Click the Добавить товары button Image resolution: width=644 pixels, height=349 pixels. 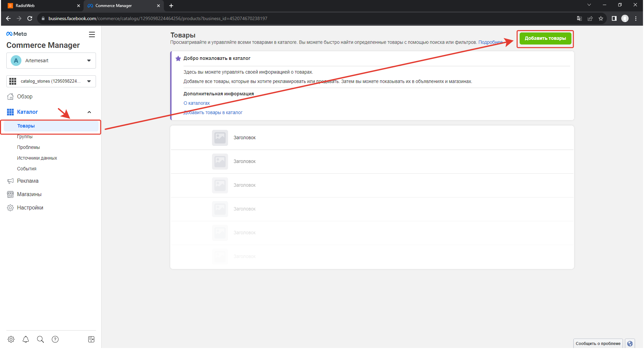point(545,38)
